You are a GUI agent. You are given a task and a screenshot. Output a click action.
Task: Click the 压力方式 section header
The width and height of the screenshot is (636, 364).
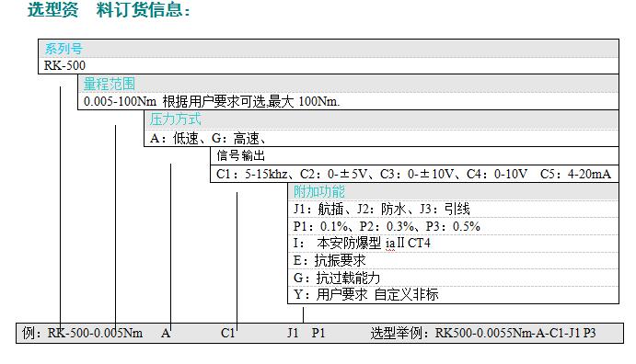point(175,119)
